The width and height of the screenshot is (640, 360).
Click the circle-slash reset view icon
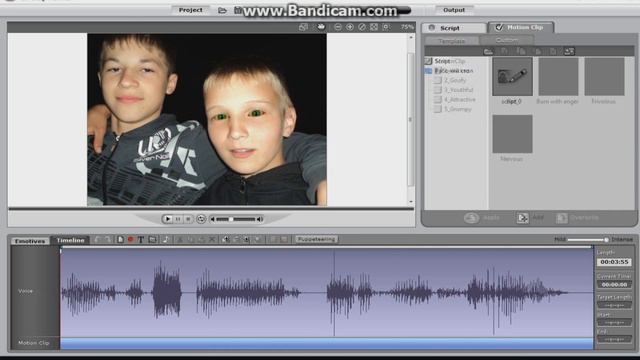[x=362, y=27]
